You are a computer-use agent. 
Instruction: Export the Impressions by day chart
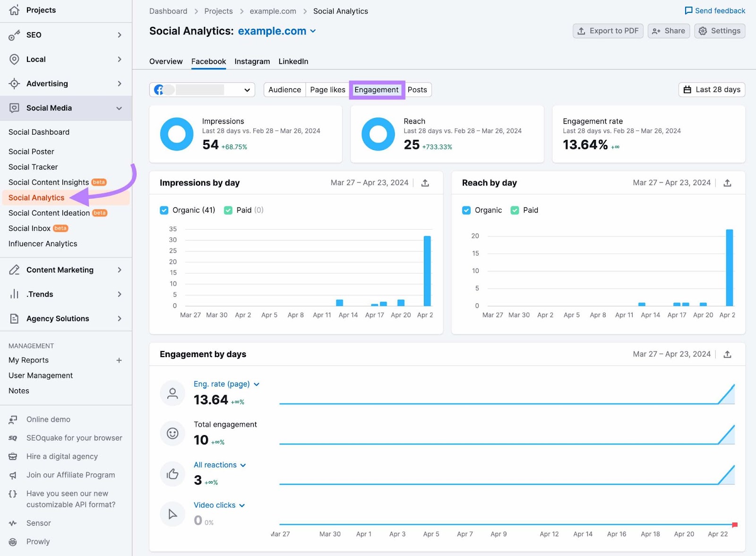tap(425, 183)
